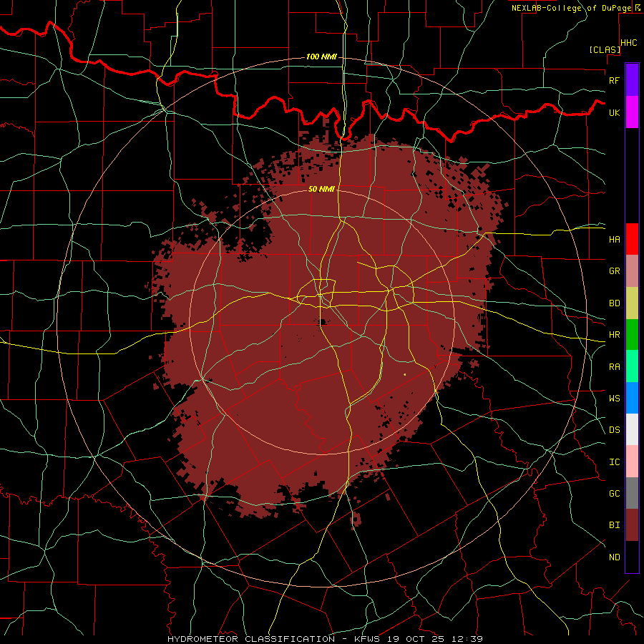Click the UK magenta legend color swatch
Viewport: 644px width, 644px height.
[x=632, y=112]
